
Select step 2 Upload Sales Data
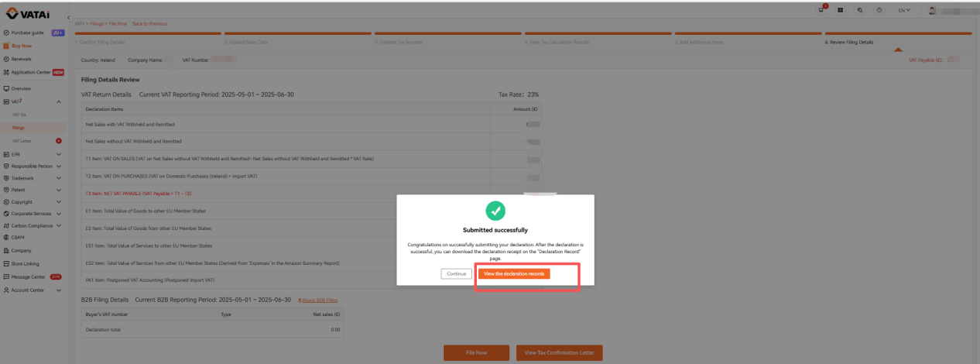pyautogui.click(x=248, y=42)
